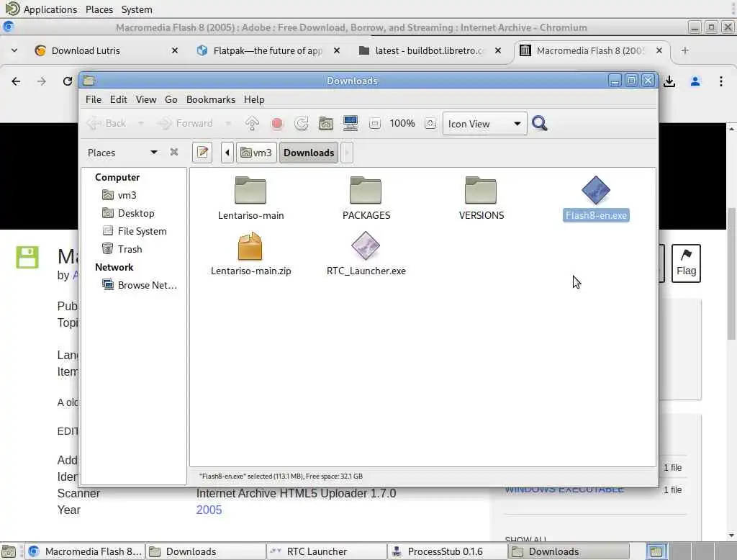Switch to ProcessStub 0.1.6 in taskbar
The width and height of the screenshot is (737, 560).
tap(448, 551)
